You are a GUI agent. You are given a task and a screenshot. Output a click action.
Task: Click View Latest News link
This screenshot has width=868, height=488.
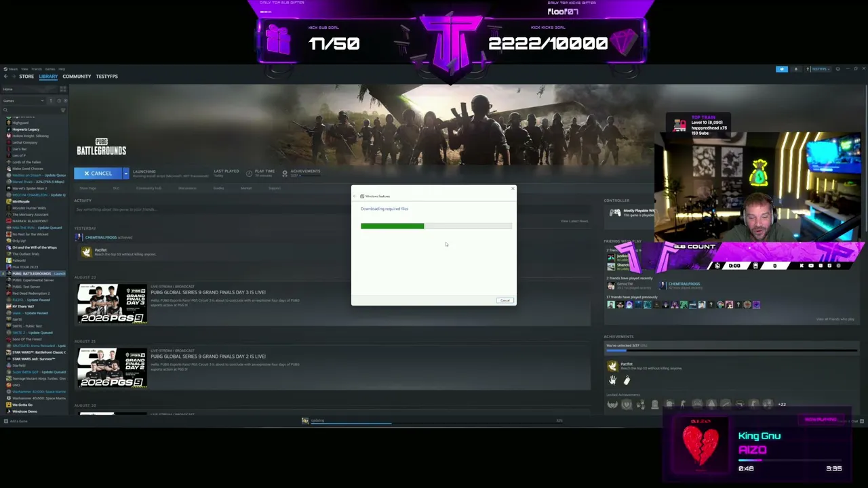click(574, 221)
